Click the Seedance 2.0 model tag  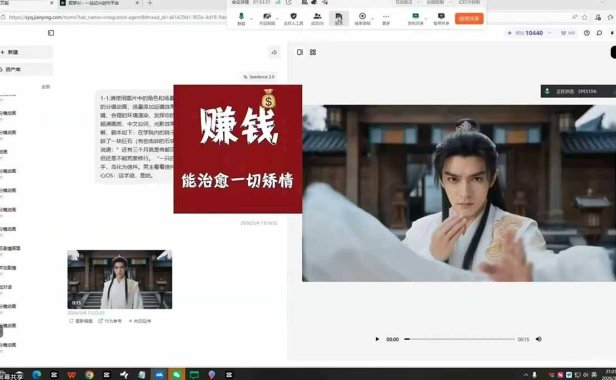click(259, 77)
